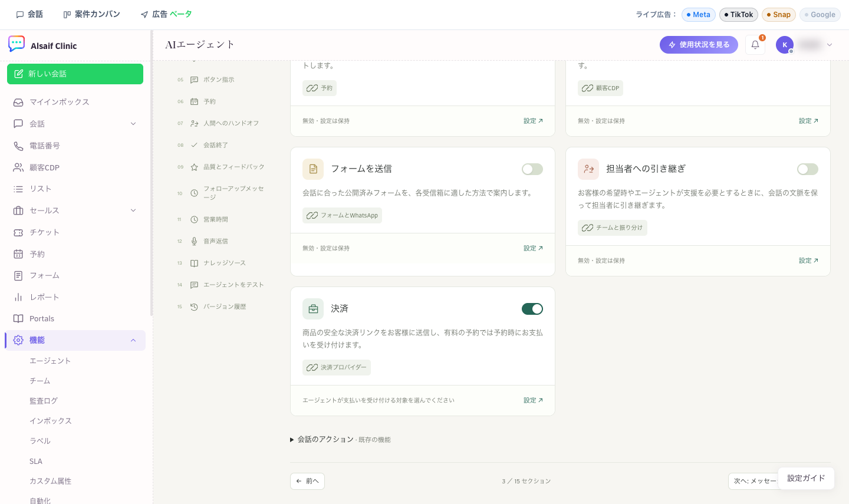Image resolution: width=849 pixels, height=504 pixels.
Task: Click the 担当者への引き継ぎ card handoff icon
Action: click(x=588, y=169)
